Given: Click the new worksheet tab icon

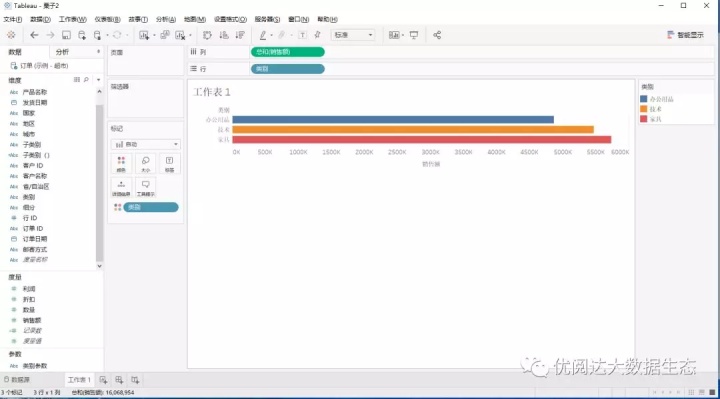Looking at the screenshot, I should pyautogui.click(x=103, y=380).
